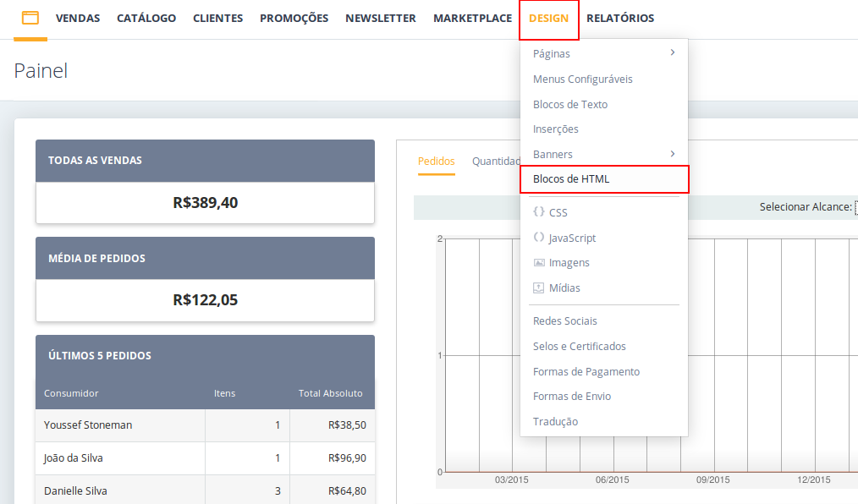This screenshot has width=858, height=504.
Task: Open the Clientes menu
Action: 217,18
